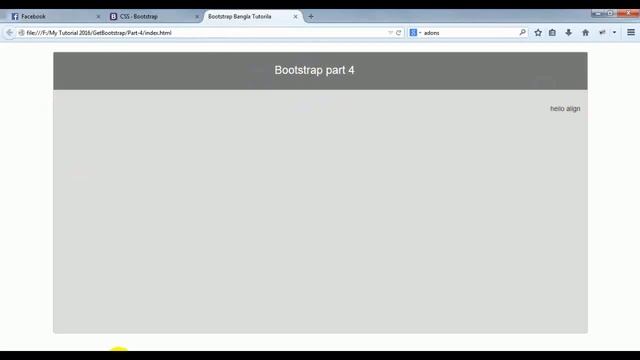This screenshot has width=640, height=360.
Task: Click the address bar showing index.html path
Action: [204, 33]
